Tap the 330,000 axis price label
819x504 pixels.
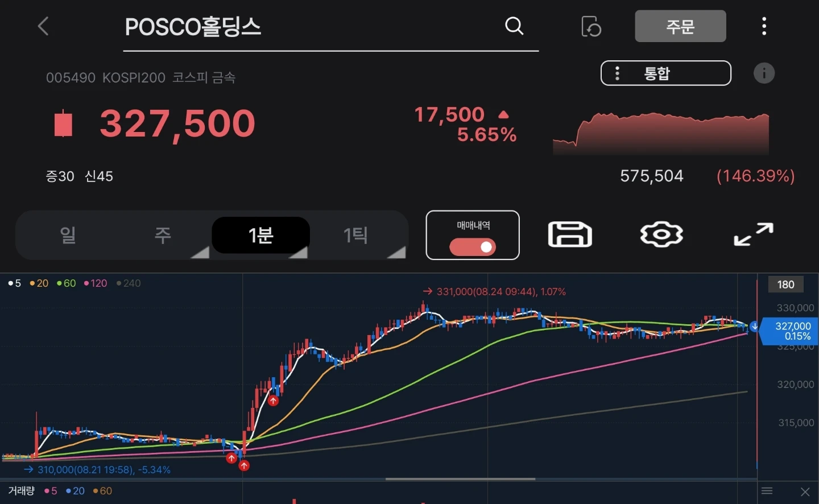pos(795,308)
